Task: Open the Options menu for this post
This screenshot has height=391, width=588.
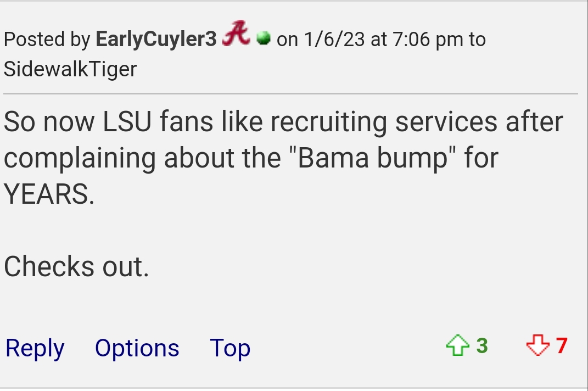Action: pos(137,348)
